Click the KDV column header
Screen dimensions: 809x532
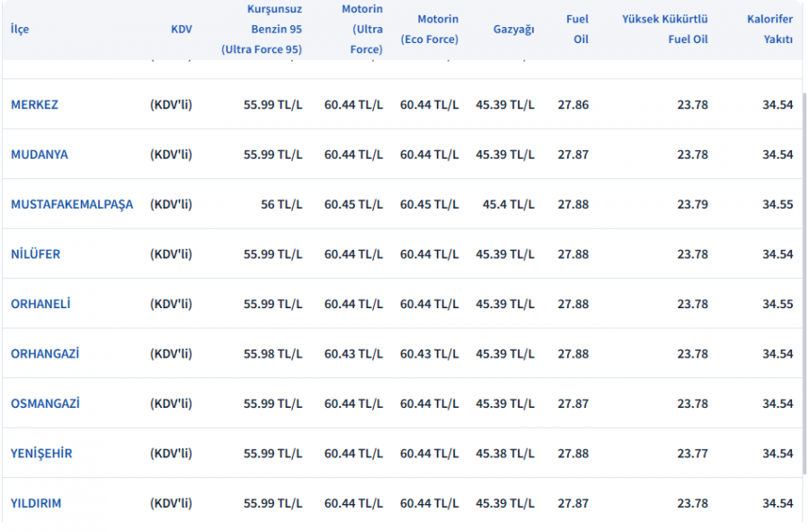181,29
